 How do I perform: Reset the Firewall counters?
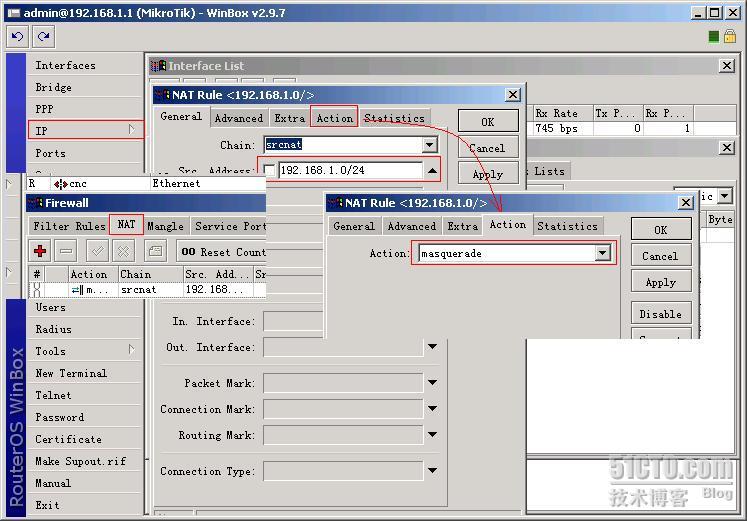pos(223,251)
